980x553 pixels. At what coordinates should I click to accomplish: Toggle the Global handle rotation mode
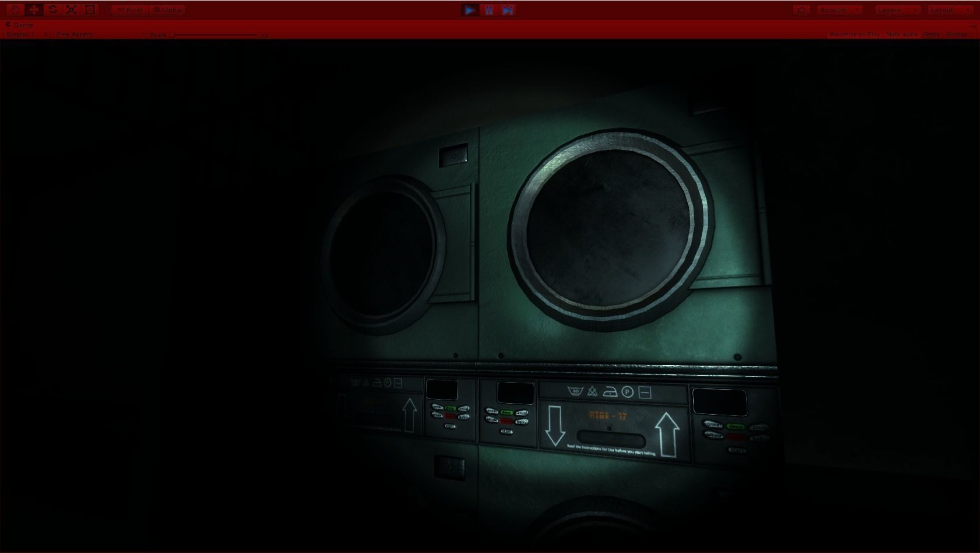(167, 10)
